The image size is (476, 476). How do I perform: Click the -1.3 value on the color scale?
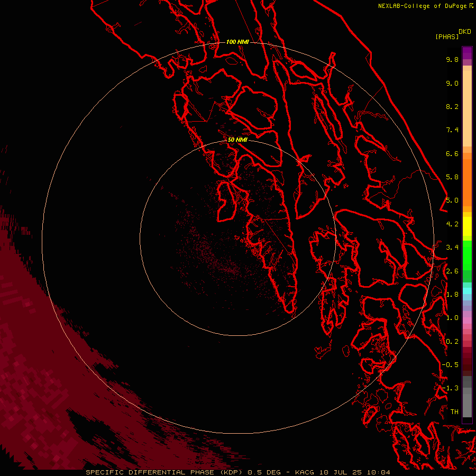(x=450, y=388)
